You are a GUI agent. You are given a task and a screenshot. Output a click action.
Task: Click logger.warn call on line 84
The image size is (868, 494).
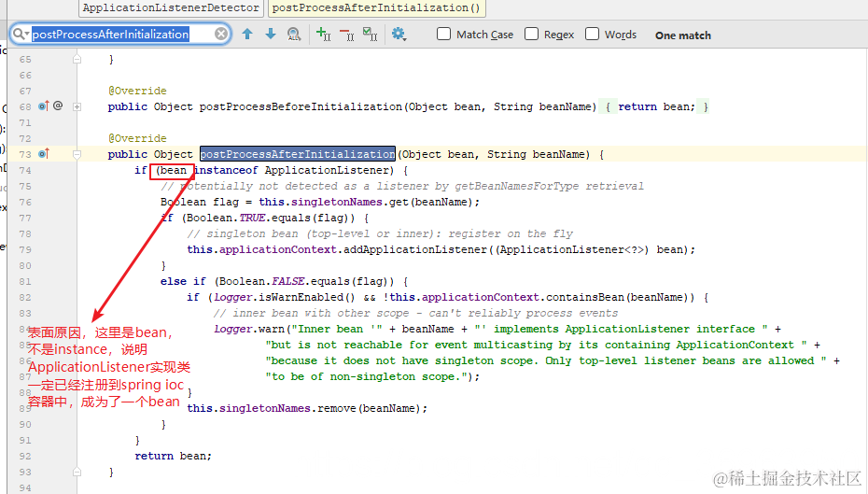249,329
